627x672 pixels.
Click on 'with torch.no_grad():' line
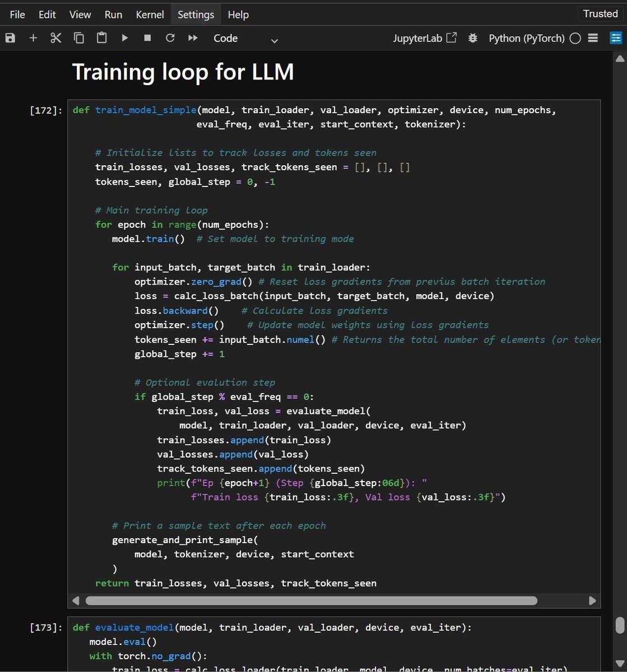click(148, 656)
